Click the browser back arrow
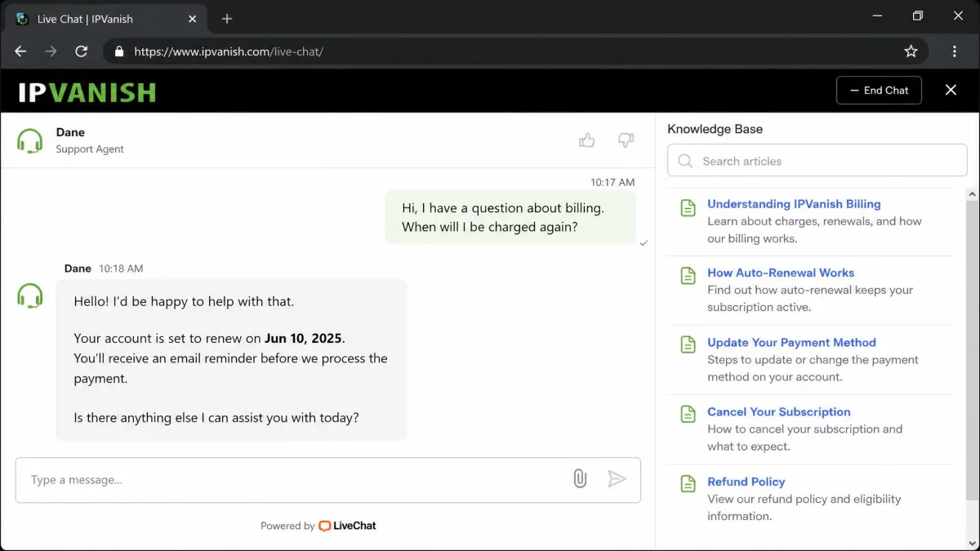Screen dimensions: 980x551 click(x=21, y=51)
